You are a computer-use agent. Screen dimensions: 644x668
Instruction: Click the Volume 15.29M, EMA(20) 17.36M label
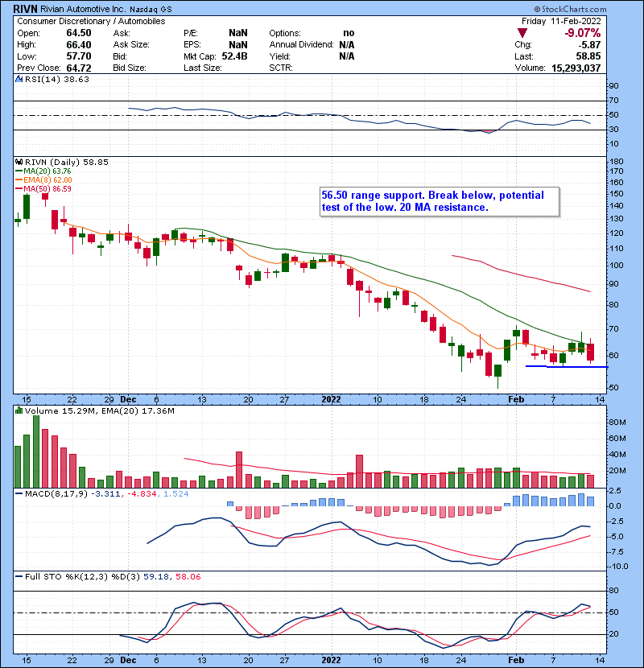pyautogui.click(x=100, y=411)
